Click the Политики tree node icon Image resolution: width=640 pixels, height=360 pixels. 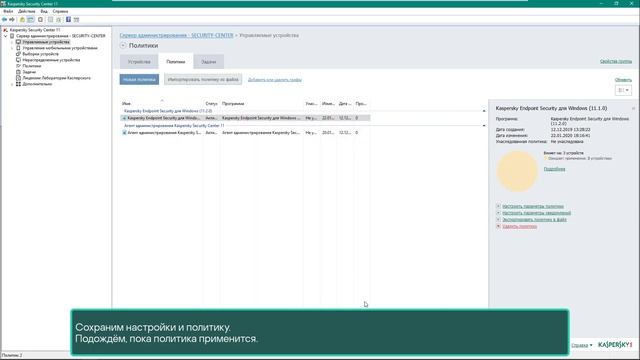click(18, 66)
